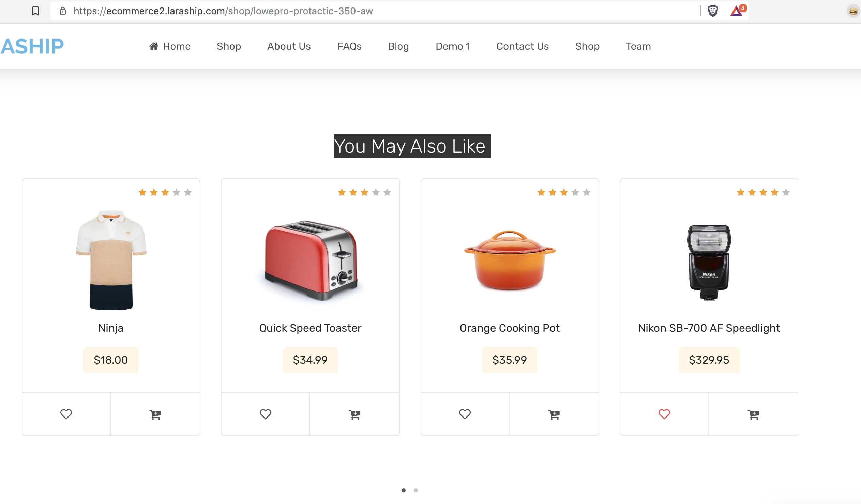Add Ninja shirt to cart
861x504 pixels.
tap(155, 414)
